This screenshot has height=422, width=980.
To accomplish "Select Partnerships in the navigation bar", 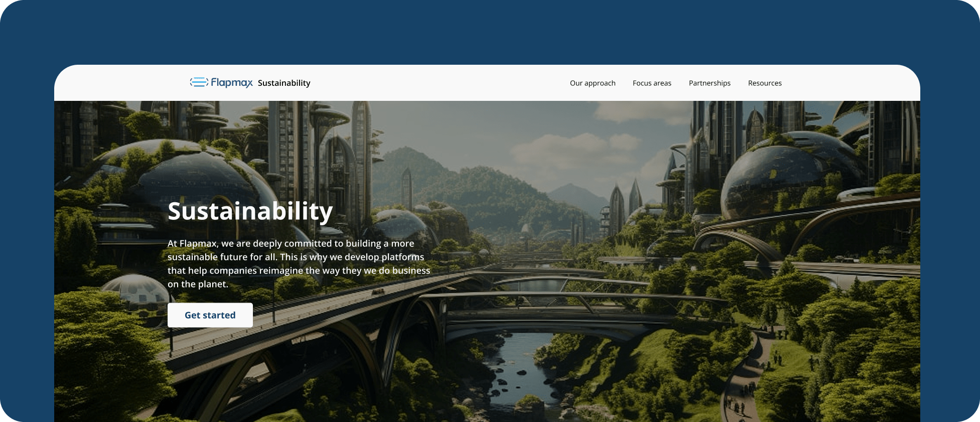I will tap(710, 83).
